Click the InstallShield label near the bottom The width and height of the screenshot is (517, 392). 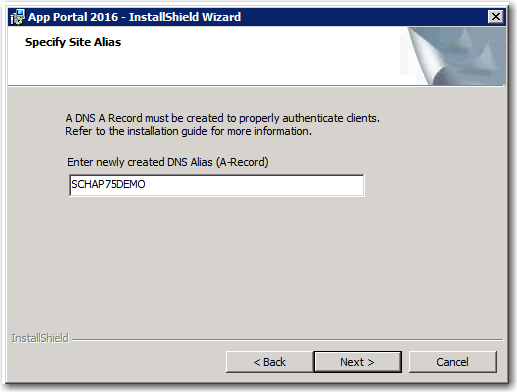tap(40, 338)
